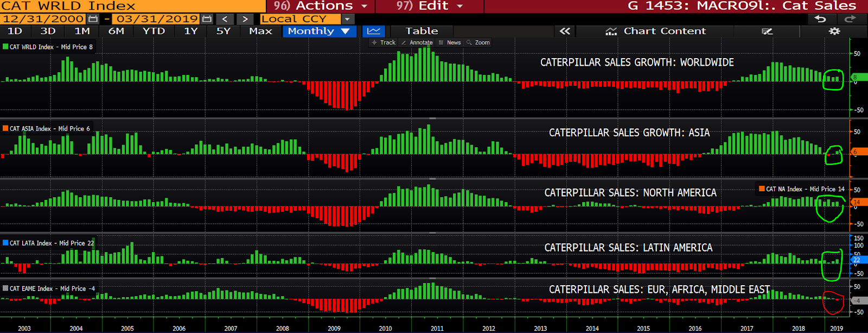
Task: Open chart settings gear
Action: pyautogui.click(x=834, y=31)
